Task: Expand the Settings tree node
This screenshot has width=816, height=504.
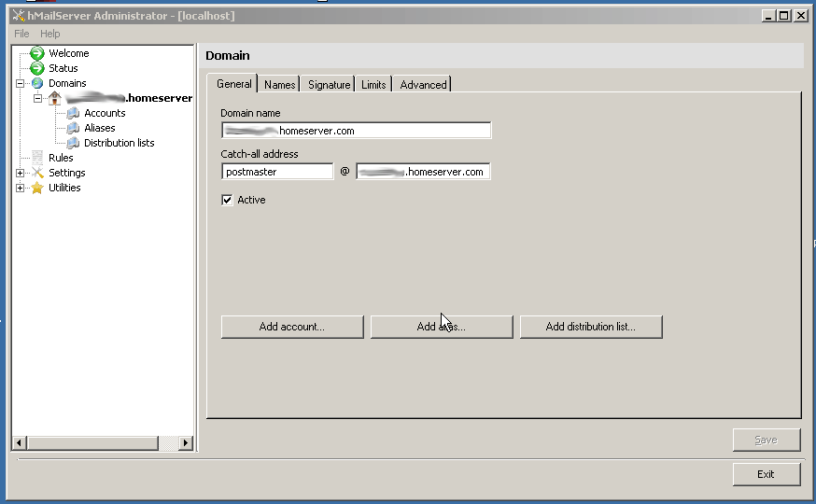Action: (x=20, y=173)
